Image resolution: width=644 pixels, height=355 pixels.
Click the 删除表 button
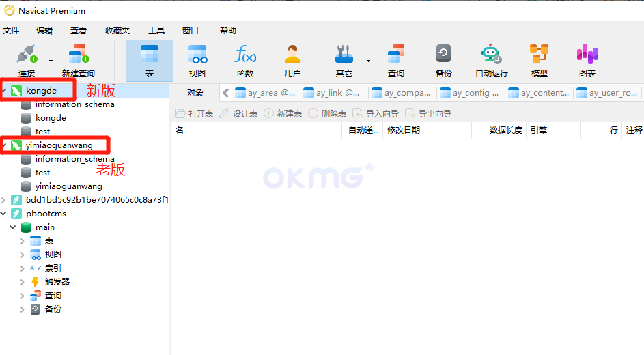click(327, 113)
